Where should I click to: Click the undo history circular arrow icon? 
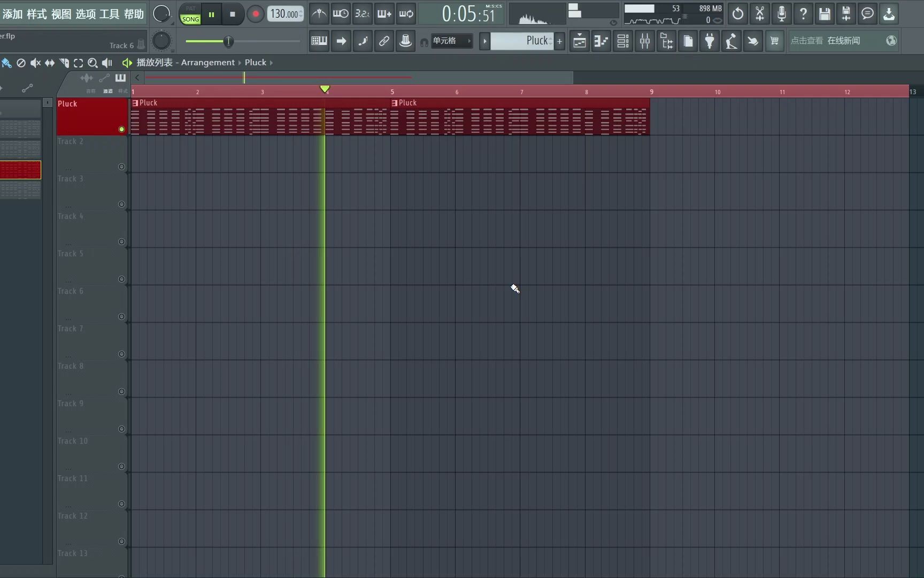(x=738, y=14)
